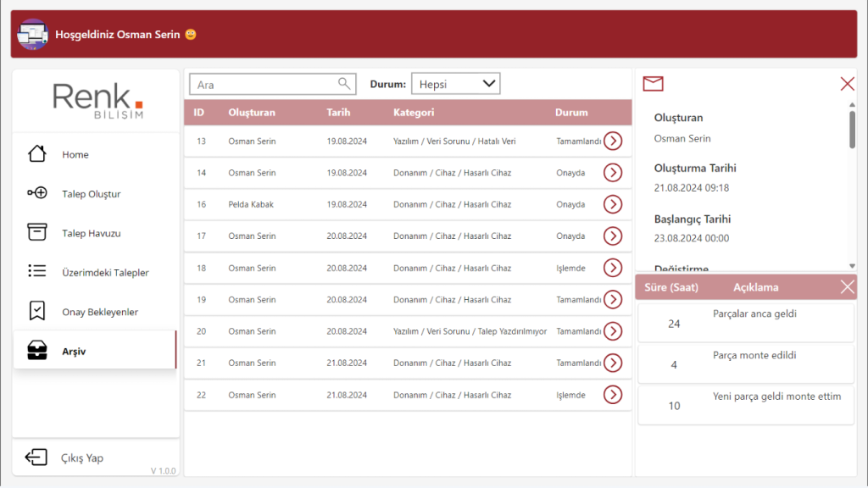Click the 'Tamamlandı' status of ID 19
The image size is (868, 488).
point(578,299)
